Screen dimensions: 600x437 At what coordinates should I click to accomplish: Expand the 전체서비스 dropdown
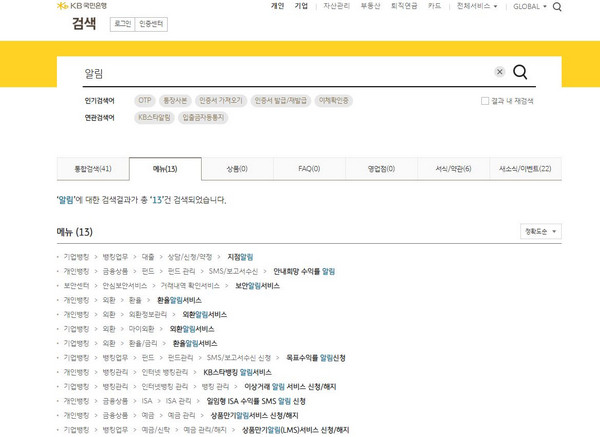[477, 6]
